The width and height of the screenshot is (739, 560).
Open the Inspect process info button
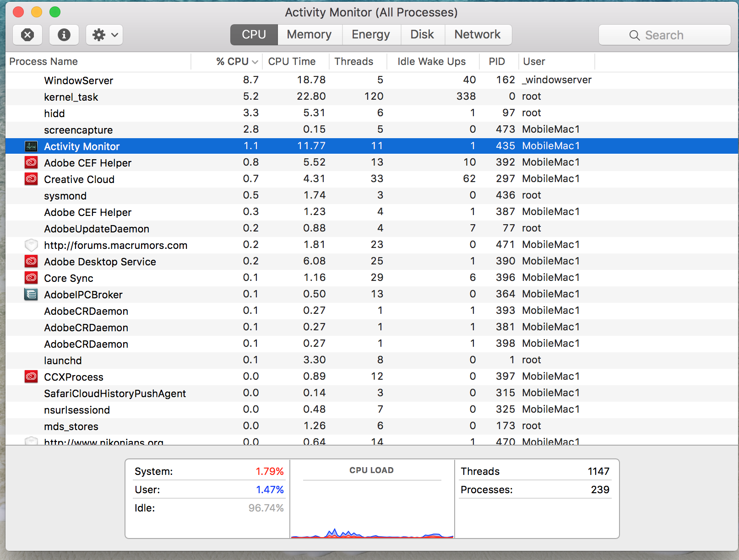pyautogui.click(x=64, y=35)
